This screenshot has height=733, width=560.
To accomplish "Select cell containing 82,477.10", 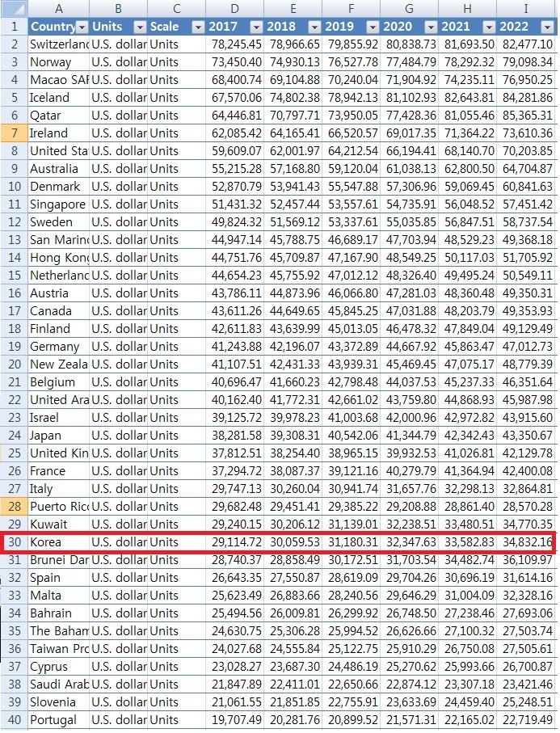I will click(x=526, y=44).
